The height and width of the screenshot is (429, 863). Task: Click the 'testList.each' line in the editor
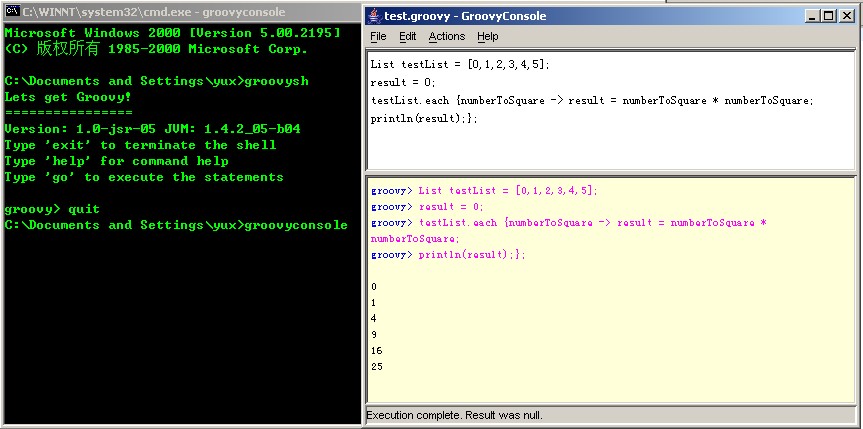[x=592, y=101]
